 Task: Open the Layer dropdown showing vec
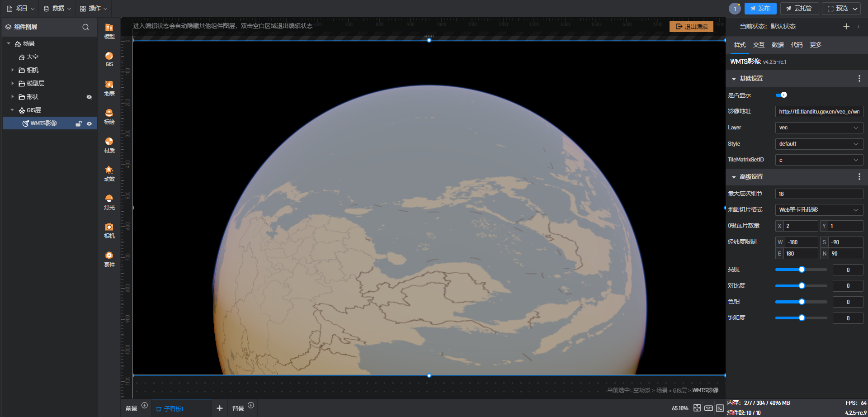(x=819, y=128)
